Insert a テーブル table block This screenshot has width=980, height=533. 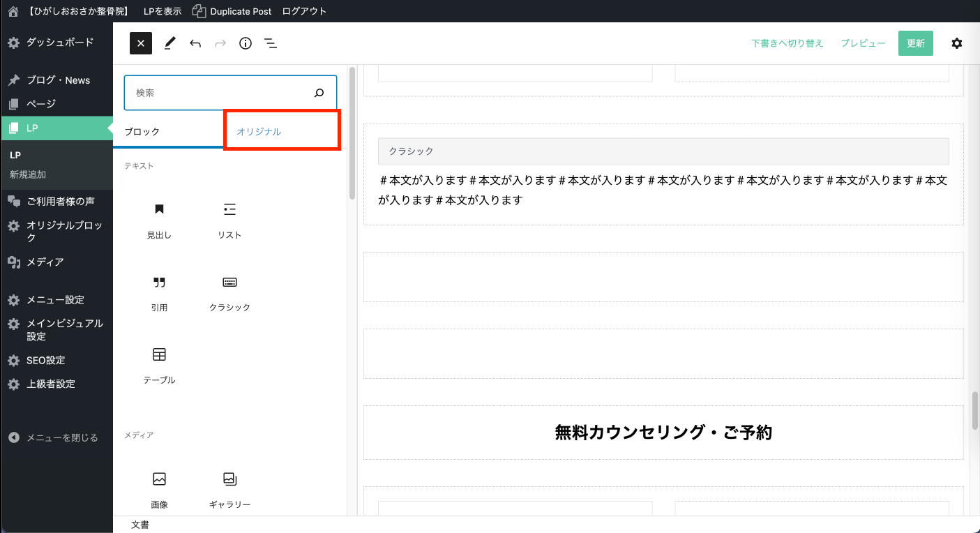(159, 364)
